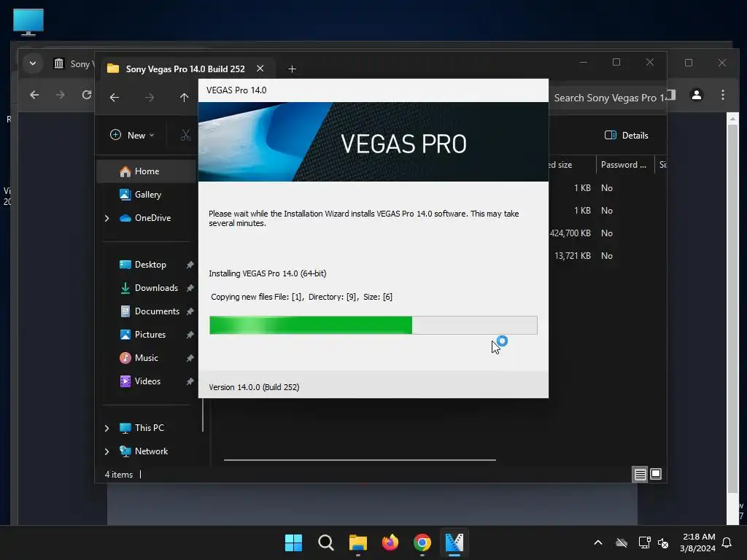Screen dimensions: 747x560
Task: Open Gallery in the File Explorer sidebar
Action: [147, 194]
